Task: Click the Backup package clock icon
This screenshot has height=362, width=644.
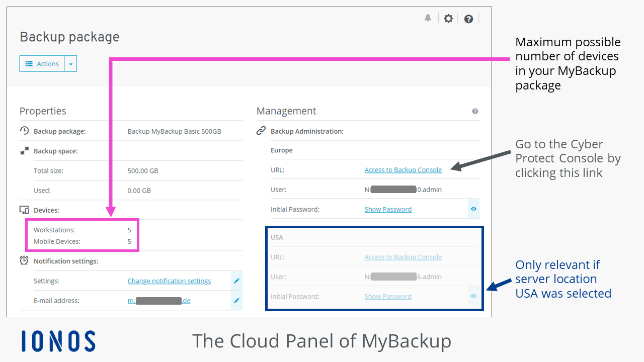Action: tap(24, 131)
